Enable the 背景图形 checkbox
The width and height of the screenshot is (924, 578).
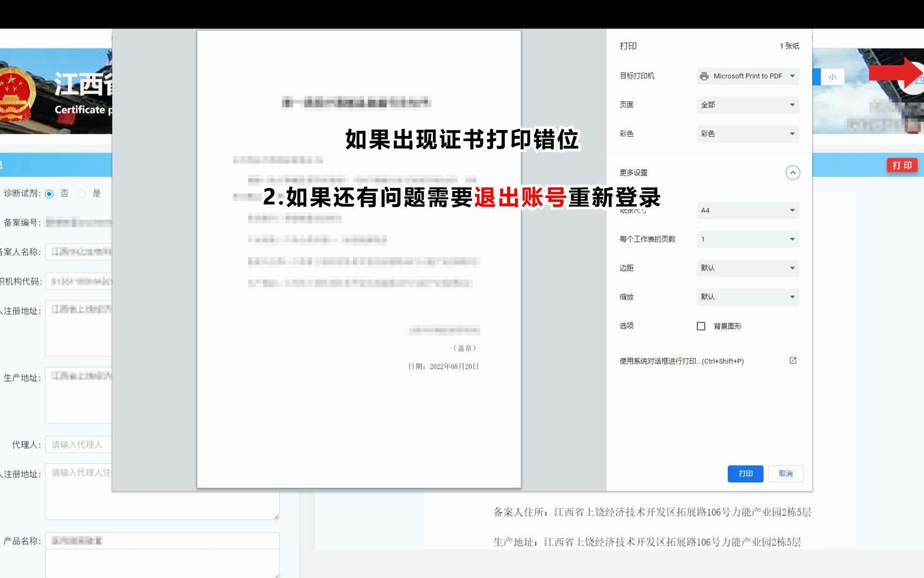(701, 326)
